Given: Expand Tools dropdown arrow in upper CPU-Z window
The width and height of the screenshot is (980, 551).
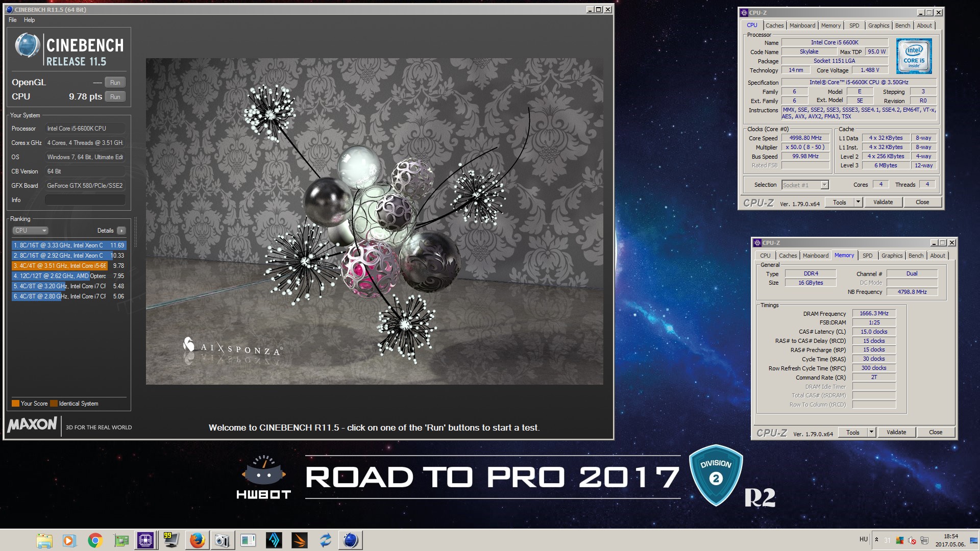Looking at the screenshot, I should (x=858, y=203).
